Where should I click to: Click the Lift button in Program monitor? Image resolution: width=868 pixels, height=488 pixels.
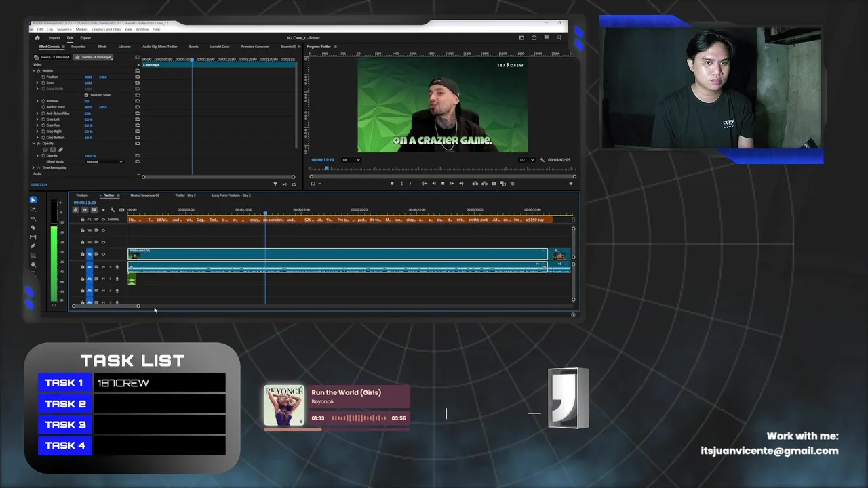(475, 184)
